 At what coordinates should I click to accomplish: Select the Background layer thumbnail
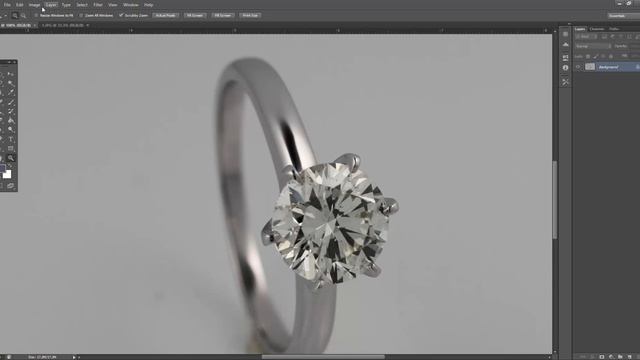[590, 67]
